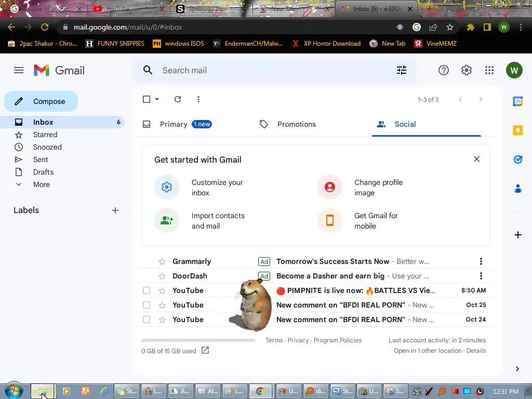
Task: Click the Gmail logo
Action: point(59,70)
